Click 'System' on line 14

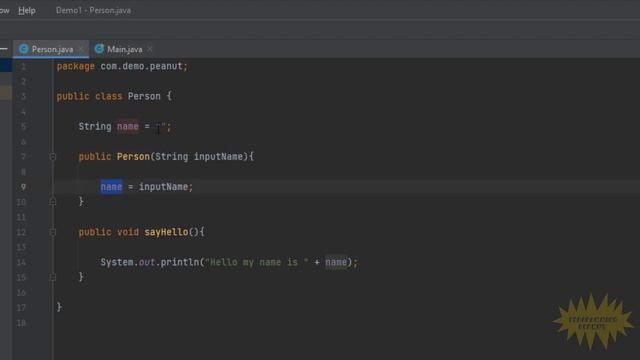pyautogui.click(x=117, y=262)
